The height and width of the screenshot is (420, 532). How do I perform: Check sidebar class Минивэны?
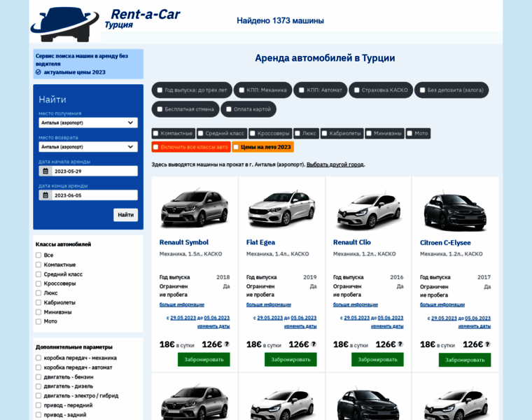(38, 311)
